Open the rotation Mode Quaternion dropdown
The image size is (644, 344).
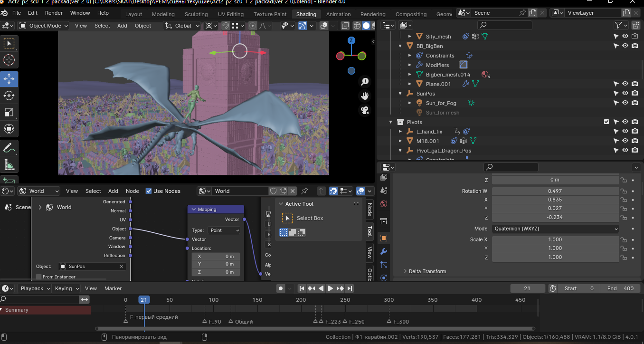(x=555, y=229)
